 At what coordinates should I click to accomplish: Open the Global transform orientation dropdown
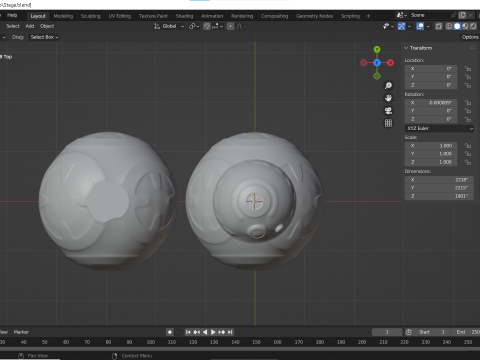click(x=169, y=26)
